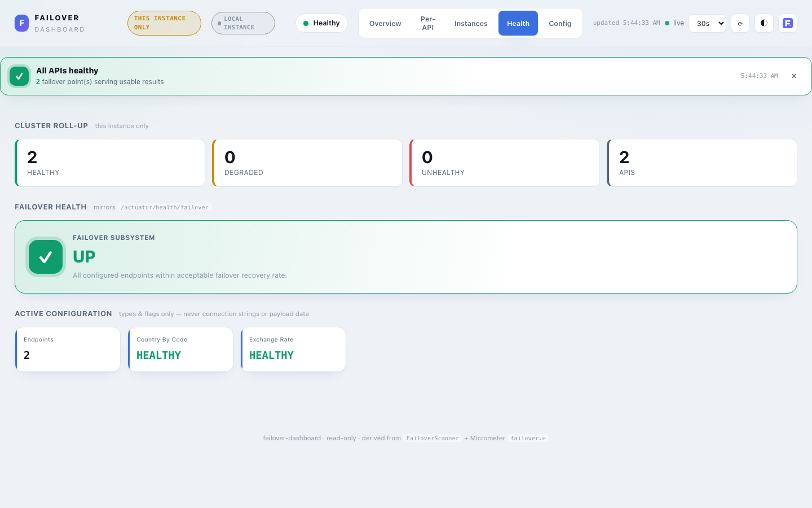Click the FailoverScanner code label in footer

[433, 438]
